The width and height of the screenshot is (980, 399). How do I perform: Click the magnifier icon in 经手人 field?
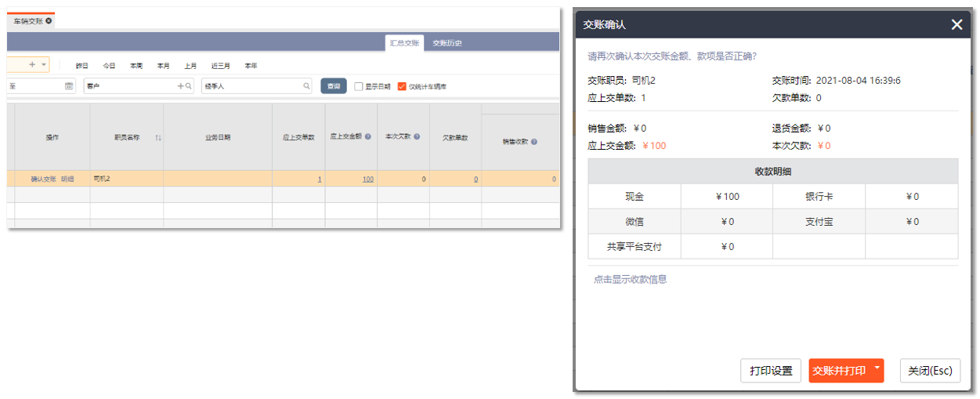point(306,86)
